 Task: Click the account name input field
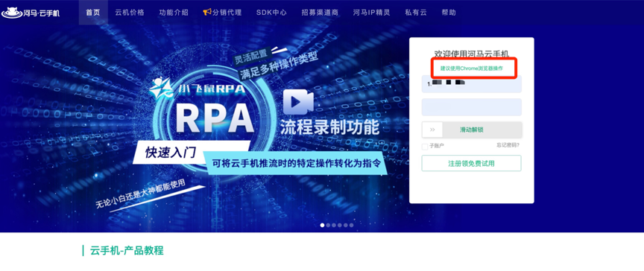[472, 83]
